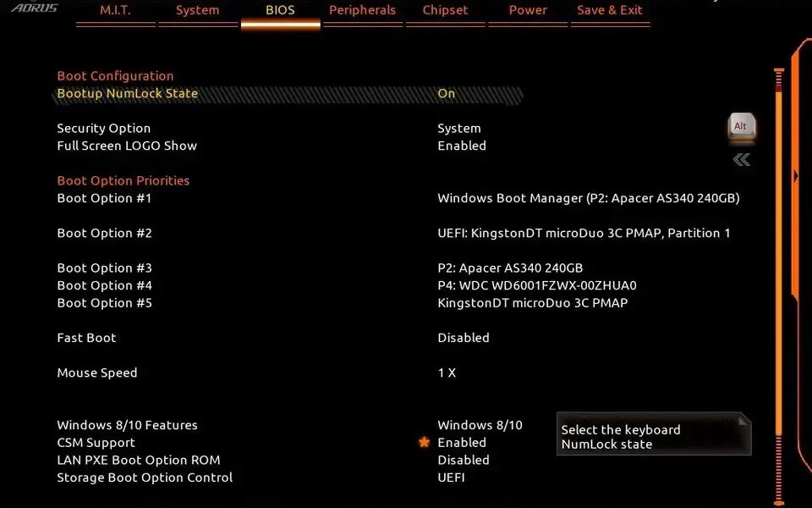Viewport: 812px width, 508px height.
Task: Open Storage Boot Option Control UEFI selector
Action: point(451,478)
